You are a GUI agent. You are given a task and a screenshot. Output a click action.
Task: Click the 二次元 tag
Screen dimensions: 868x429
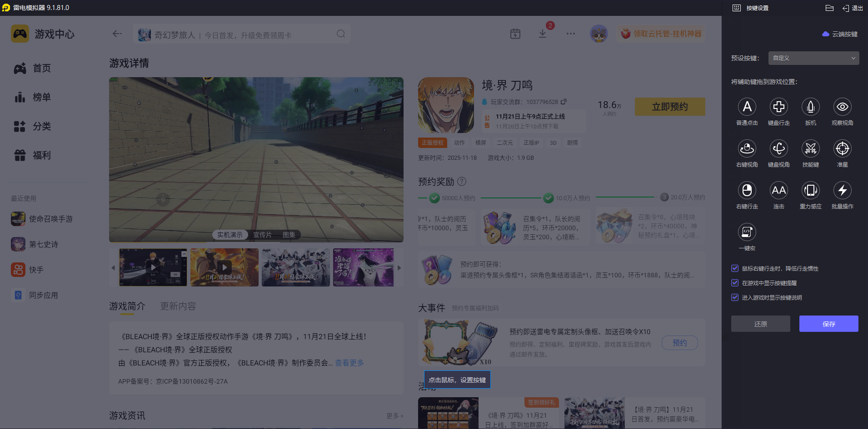click(505, 143)
